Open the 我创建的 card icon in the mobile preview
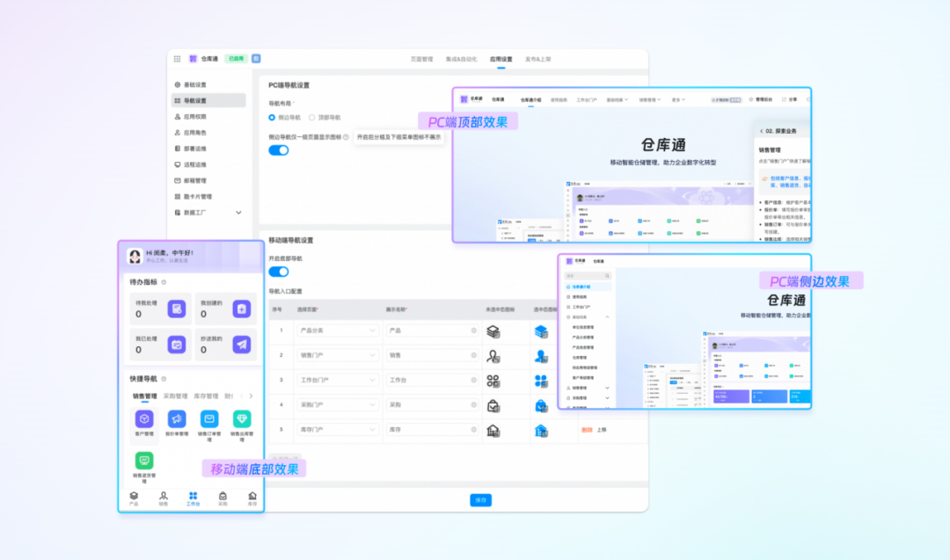The image size is (950, 560). click(x=241, y=309)
